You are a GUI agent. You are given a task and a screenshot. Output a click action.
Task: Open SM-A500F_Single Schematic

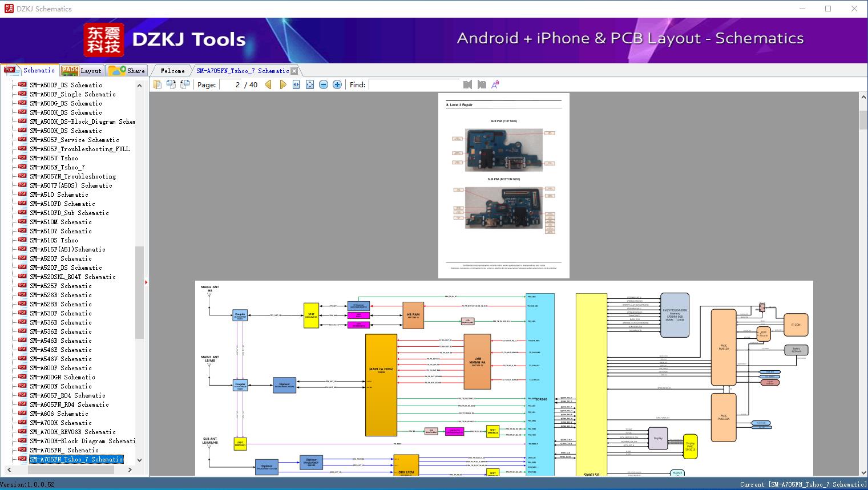[72, 94]
